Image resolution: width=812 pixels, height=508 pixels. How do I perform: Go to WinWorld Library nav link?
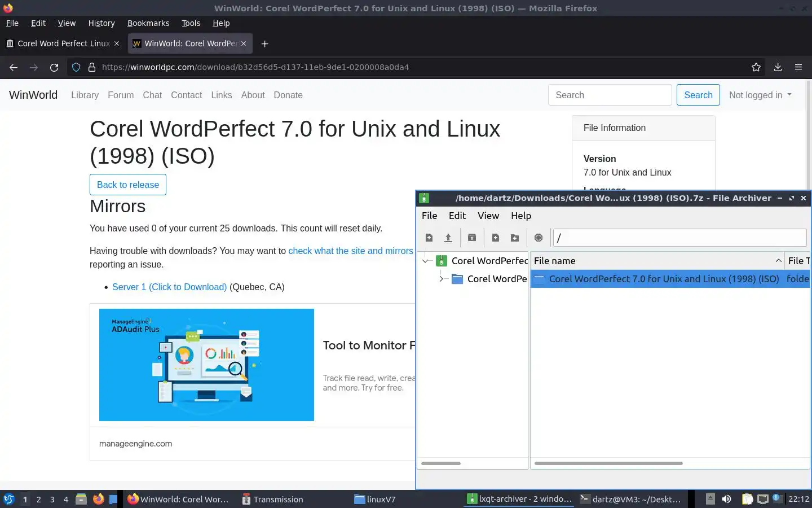tap(85, 95)
